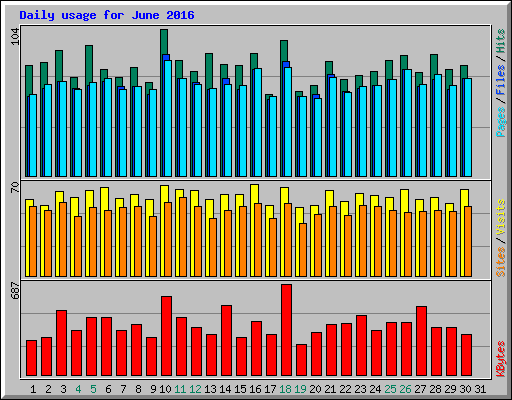Click day '30' on the x-axis

(x=465, y=389)
